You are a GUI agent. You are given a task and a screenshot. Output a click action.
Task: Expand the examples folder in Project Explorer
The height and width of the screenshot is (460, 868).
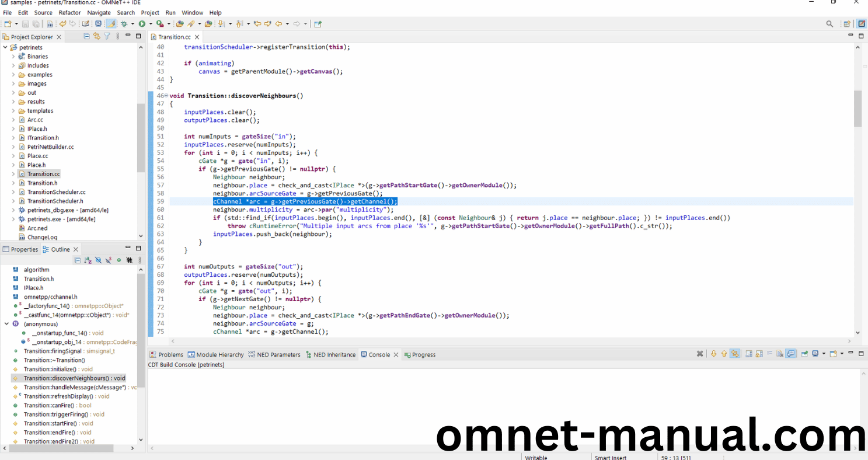pos(13,75)
